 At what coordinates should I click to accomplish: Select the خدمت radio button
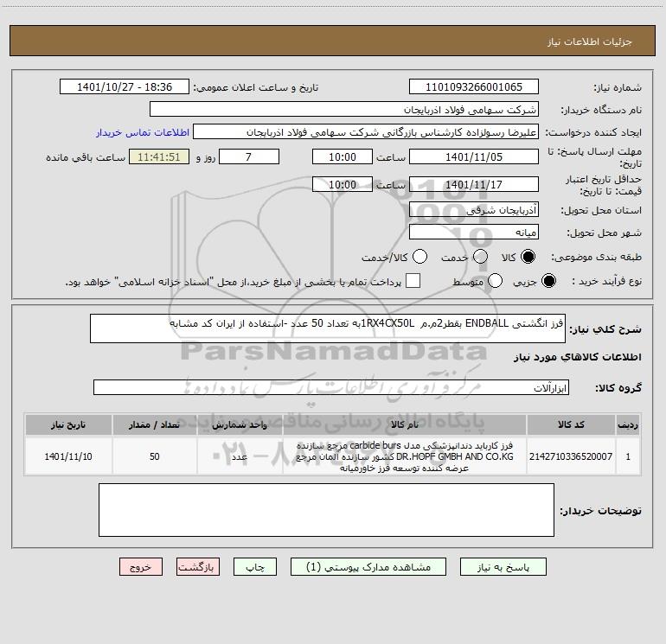click(x=480, y=257)
